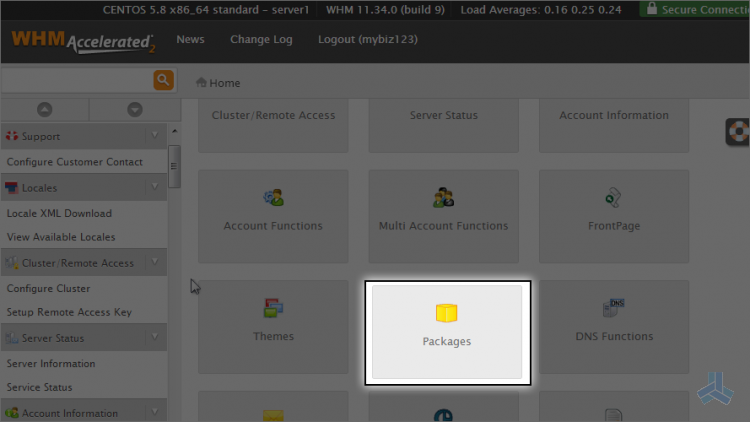Click the CENTOS 5.8 x86_64 server text
Image resolution: width=750 pixels, height=422 pixels.
(x=206, y=10)
